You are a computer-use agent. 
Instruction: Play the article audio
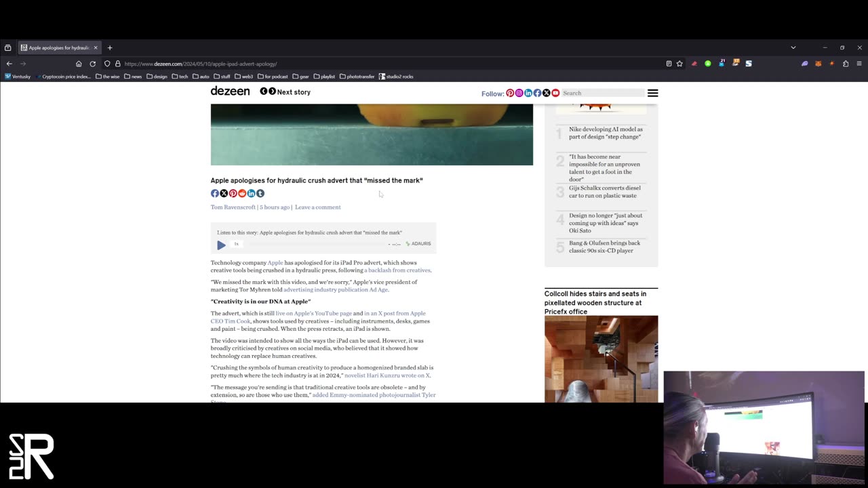221,245
